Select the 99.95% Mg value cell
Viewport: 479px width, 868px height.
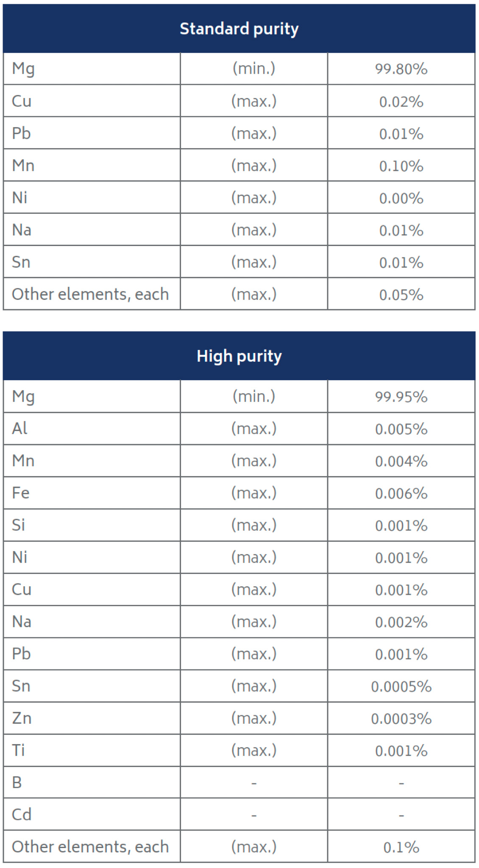coord(401,397)
